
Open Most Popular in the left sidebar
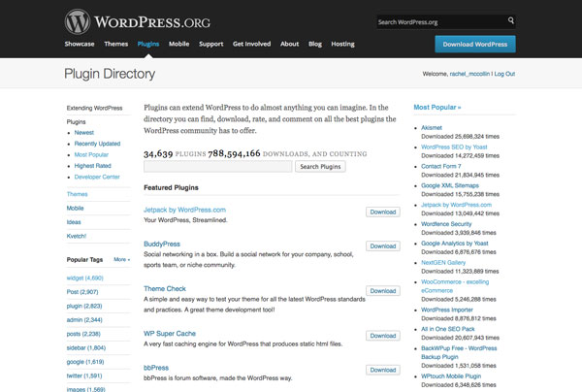point(91,155)
